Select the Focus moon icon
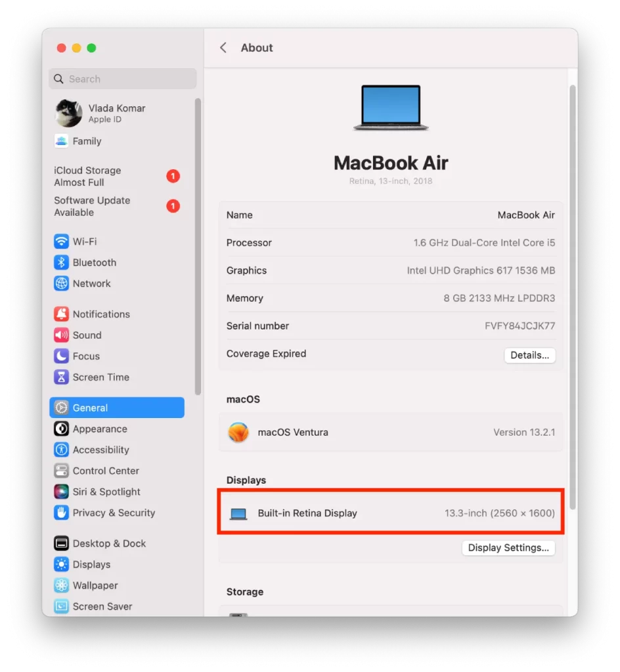Image resolution: width=620 pixels, height=672 pixels. tap(61, 356)
